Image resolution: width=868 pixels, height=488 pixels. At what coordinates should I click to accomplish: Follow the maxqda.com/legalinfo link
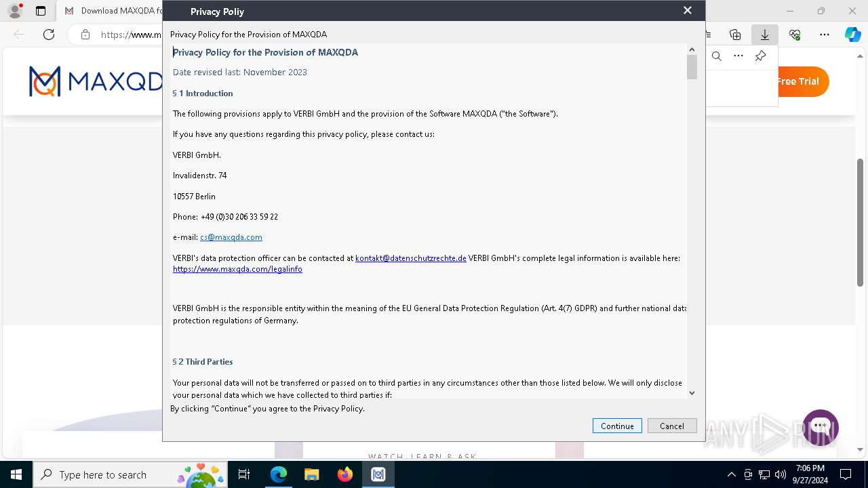(237, 269)
